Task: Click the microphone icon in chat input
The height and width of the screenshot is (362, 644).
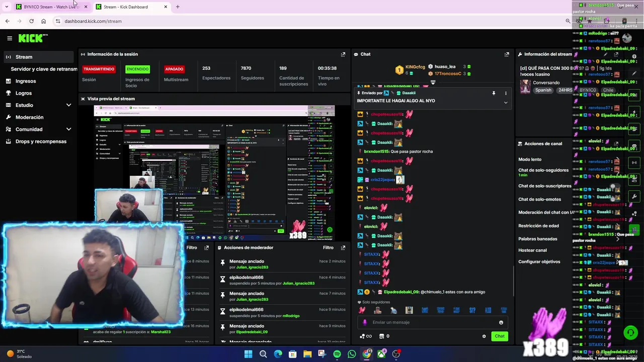Action: click(x=365, y=322)
